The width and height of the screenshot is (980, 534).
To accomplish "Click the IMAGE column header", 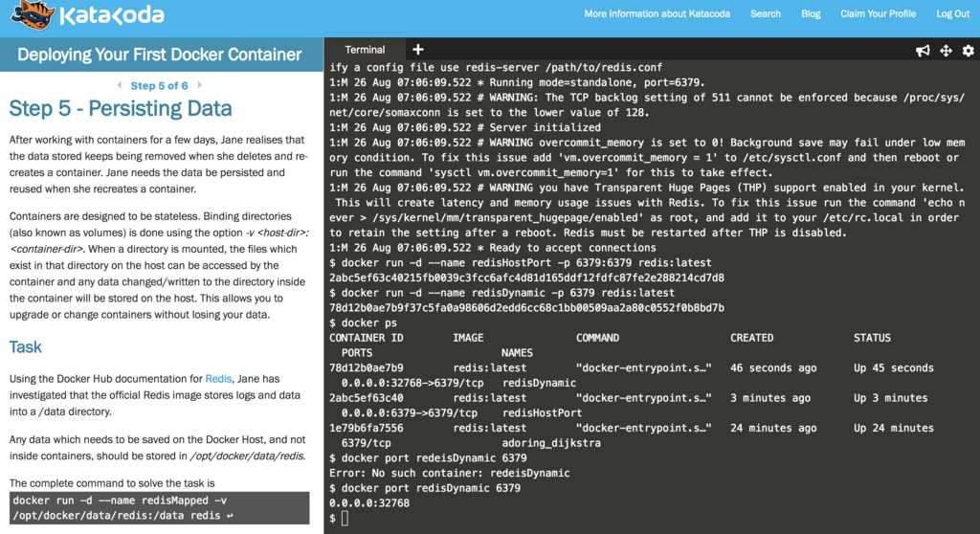I will [468, 338].
